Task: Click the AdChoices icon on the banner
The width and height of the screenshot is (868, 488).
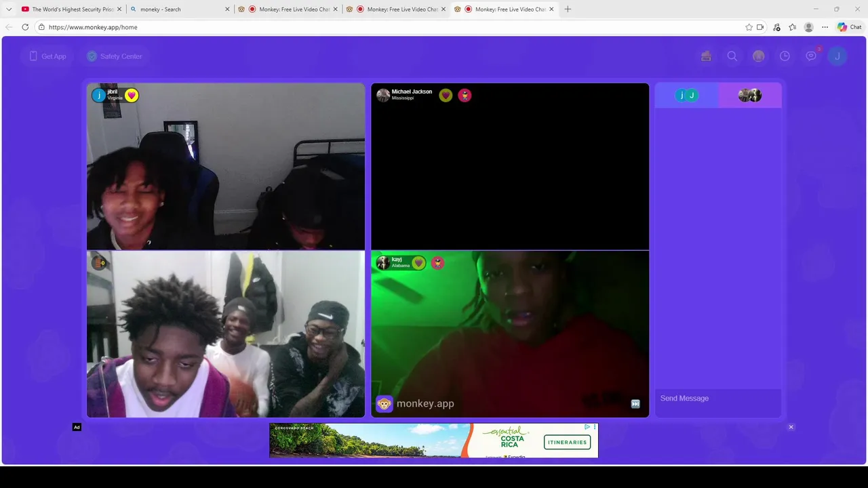Action: (x=587, y=427)
